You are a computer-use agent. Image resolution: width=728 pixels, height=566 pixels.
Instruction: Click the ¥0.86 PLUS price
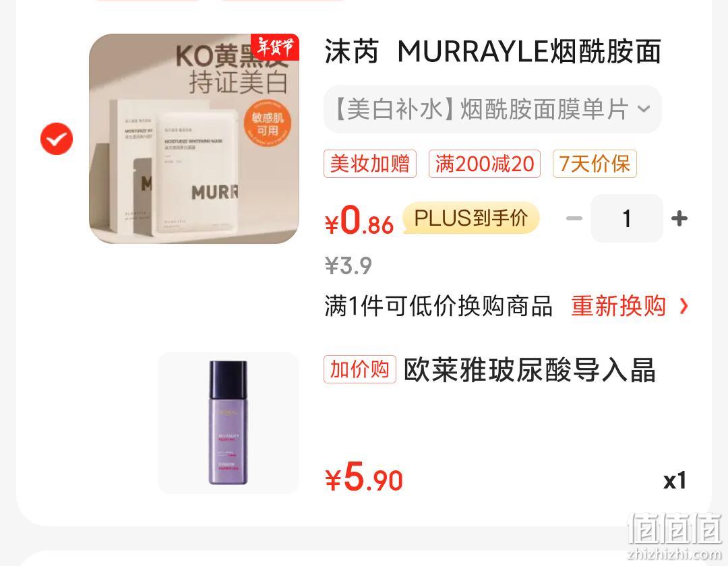tap(359, 220)
